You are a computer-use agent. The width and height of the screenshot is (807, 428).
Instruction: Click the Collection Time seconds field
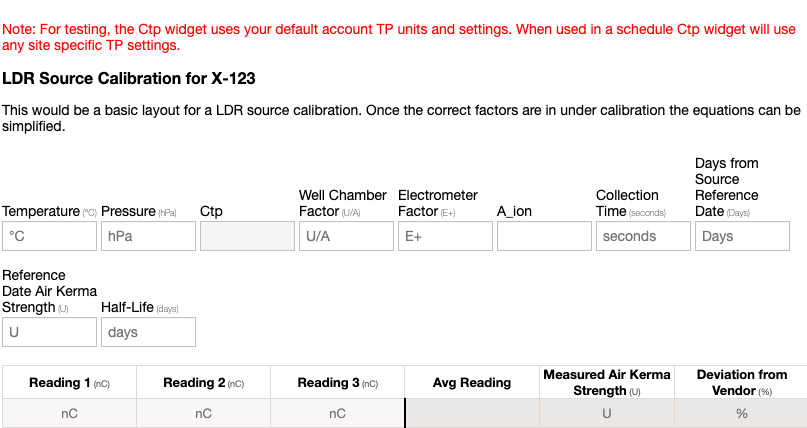[x=643, y=236]
